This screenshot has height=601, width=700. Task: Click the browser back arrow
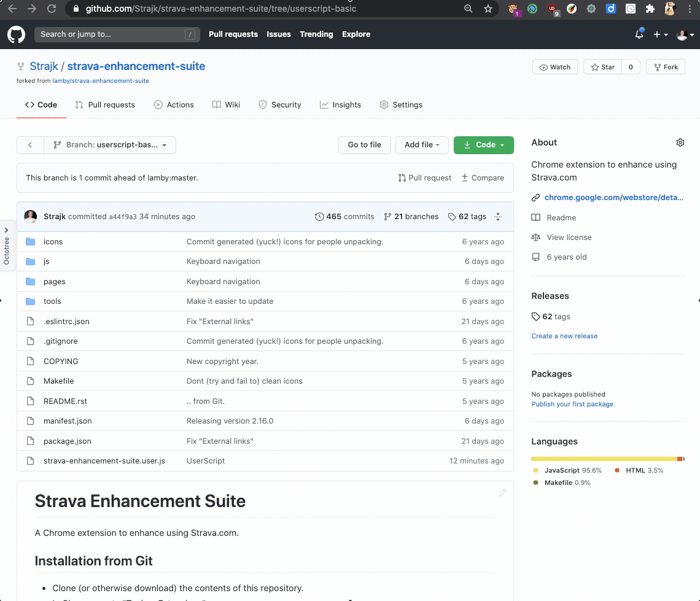point(12,9)
